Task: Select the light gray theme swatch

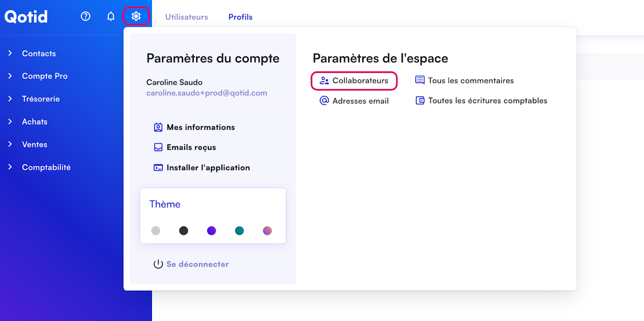Action: [x=156, y=230]
